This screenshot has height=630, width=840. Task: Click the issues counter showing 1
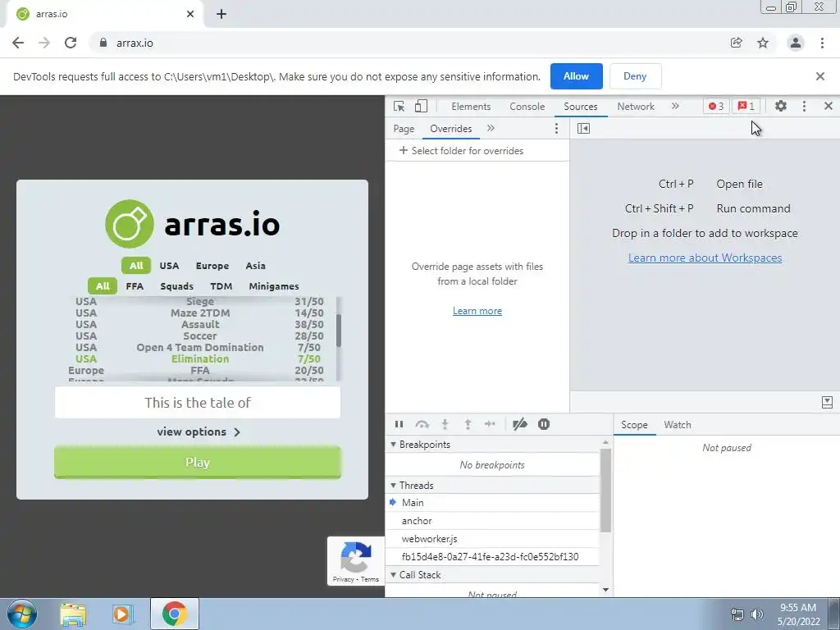click(x=746, y=106)
